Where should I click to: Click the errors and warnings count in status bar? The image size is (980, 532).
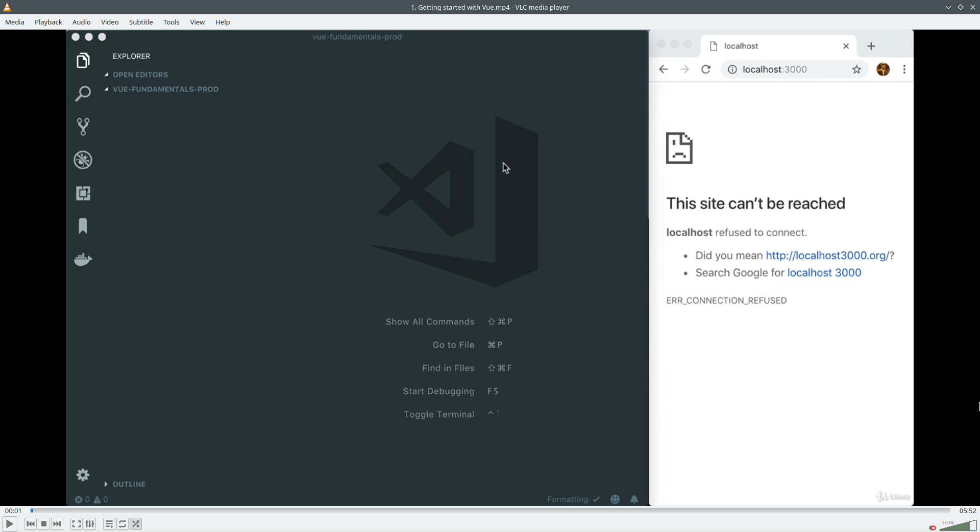[91, 499]
